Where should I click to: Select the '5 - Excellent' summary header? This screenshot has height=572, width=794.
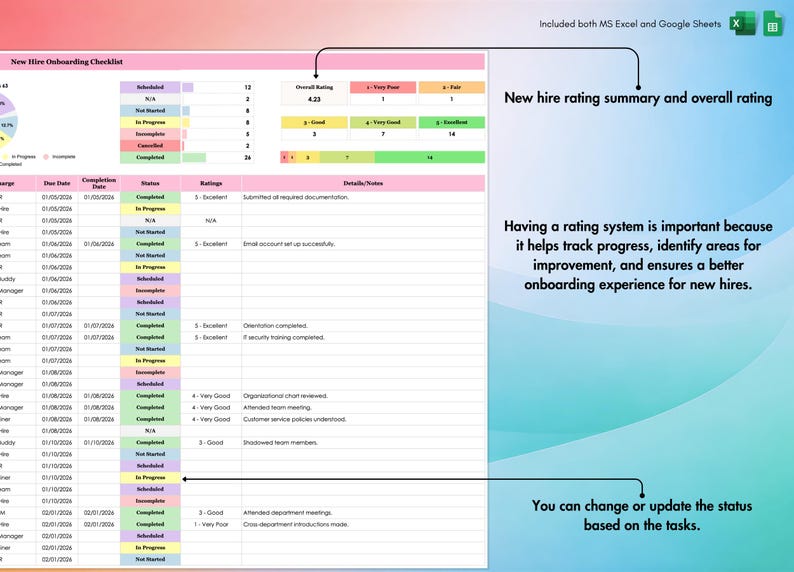tap(452, 122)
